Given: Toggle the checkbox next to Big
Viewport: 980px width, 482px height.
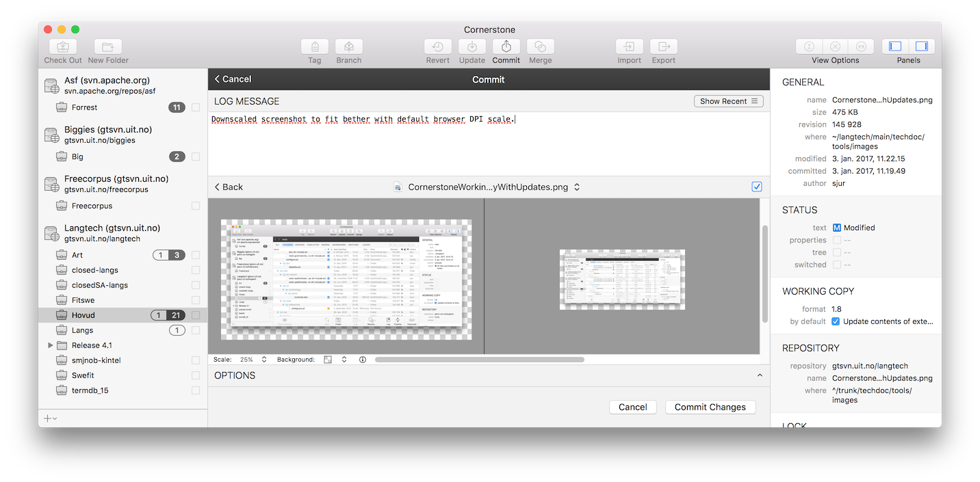Looking at the screenshot, I should pyautogui.click(x=196, y=157).
